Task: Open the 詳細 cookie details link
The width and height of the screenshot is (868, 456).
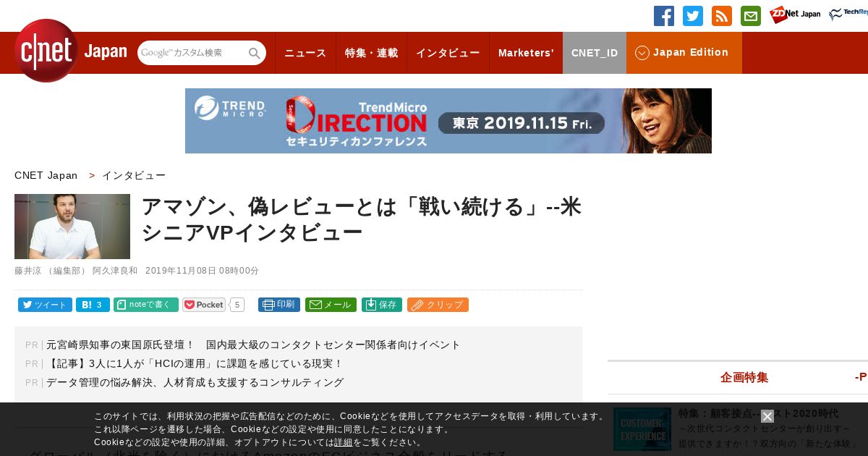Action: 344,442
